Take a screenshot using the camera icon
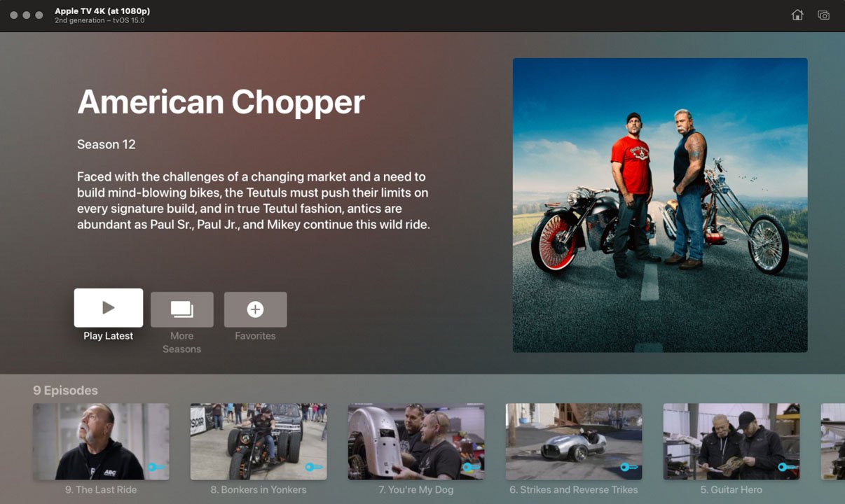Image resolution: width=845 pixels, height=504 pixels. tap(823, 14)
